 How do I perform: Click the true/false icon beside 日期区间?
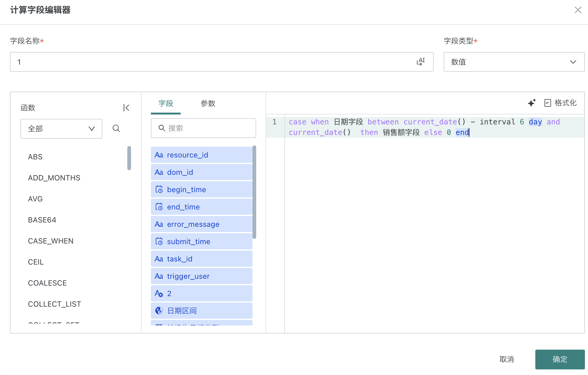pyautogui.click(x=159, y=310)
